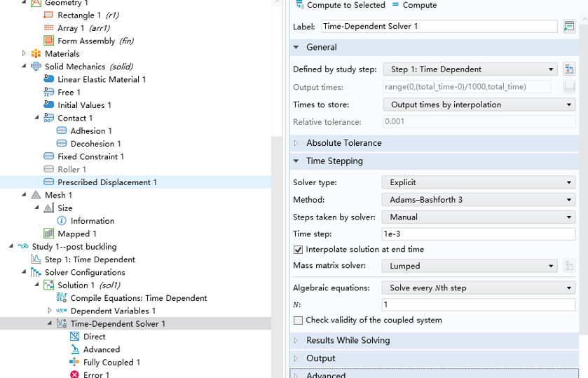Open the Solver type dropdown

pos(479,182)
